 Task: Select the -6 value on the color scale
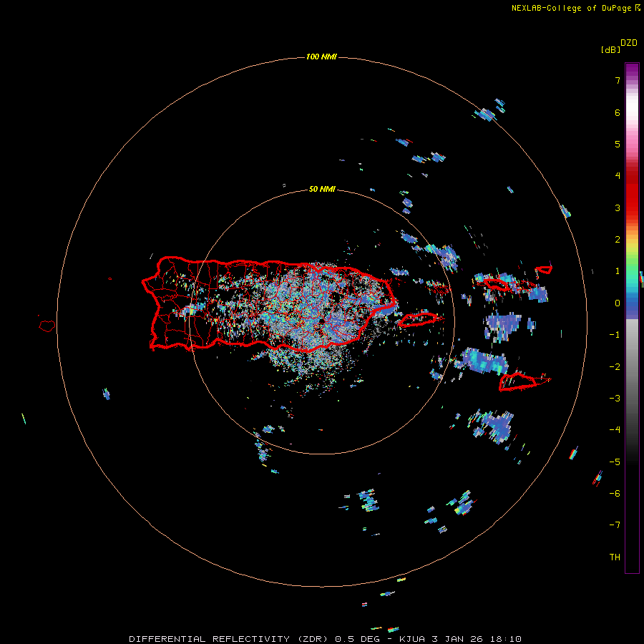(x=615, y=494)
